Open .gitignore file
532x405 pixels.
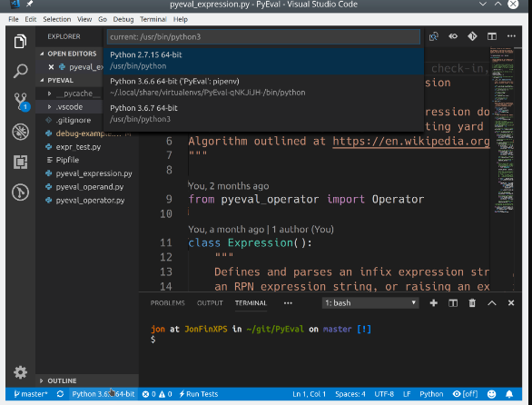point(74,120)
